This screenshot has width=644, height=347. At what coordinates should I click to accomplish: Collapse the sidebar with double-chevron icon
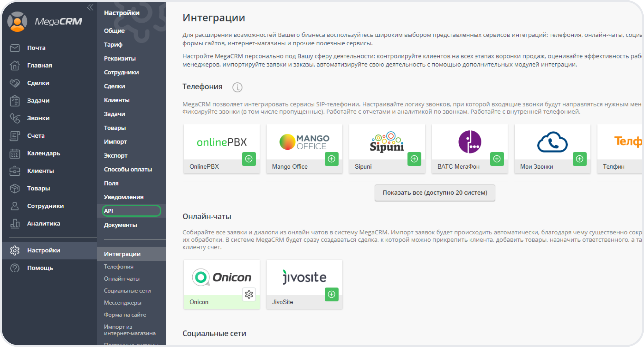tap(90, 7)
